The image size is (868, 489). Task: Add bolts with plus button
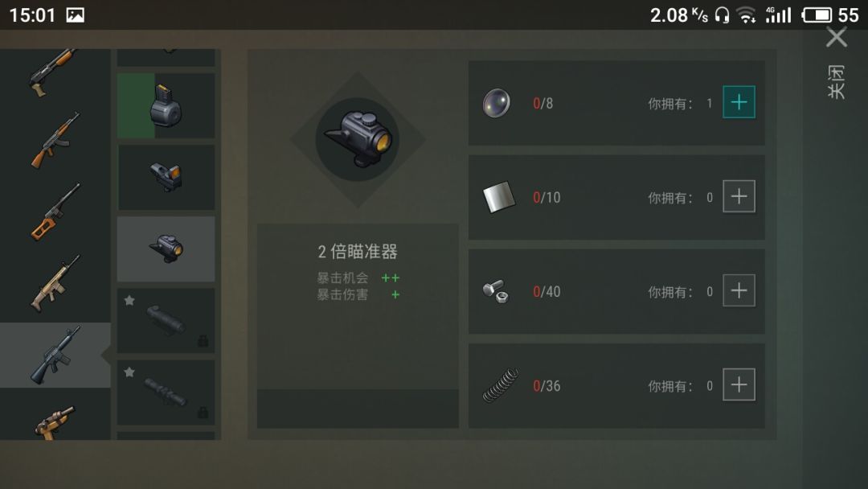click(739, 290)
